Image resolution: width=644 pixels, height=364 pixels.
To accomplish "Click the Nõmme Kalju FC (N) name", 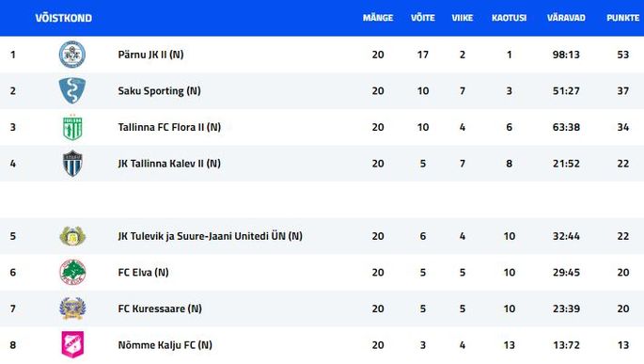I will click(165, 344).
